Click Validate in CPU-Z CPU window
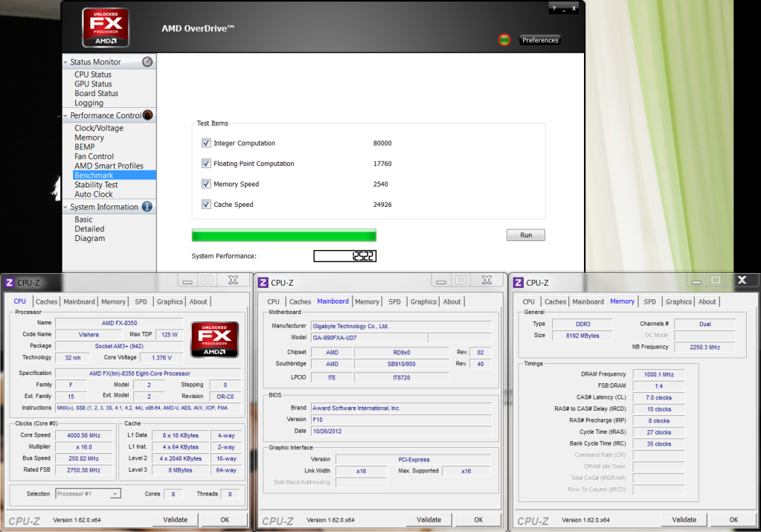 (176, 519)
